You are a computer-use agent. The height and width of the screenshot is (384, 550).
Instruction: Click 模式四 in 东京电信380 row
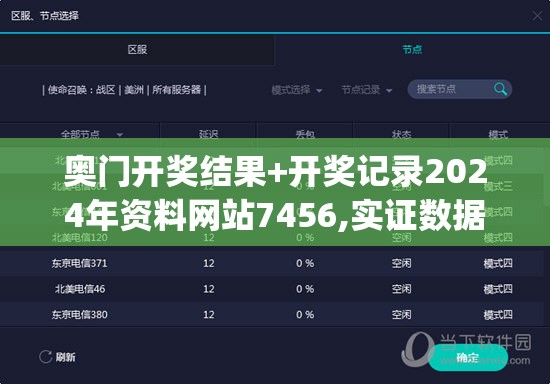pyautogui.click(x=498, y=315)
